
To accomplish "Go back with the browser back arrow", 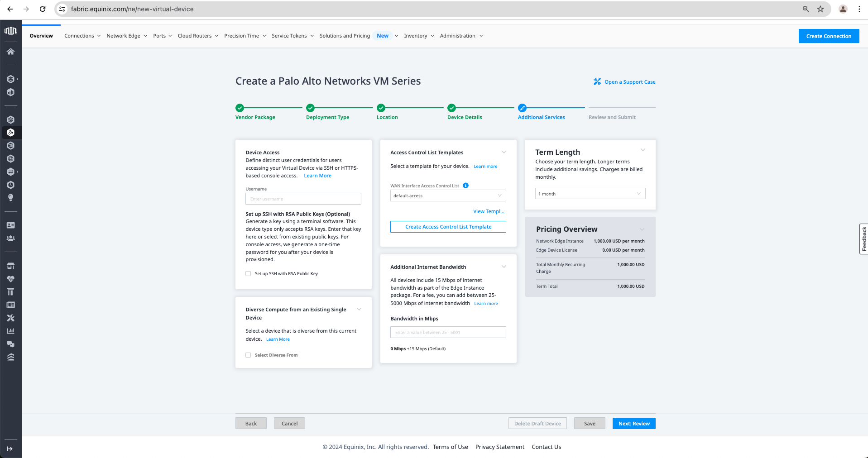I will [x=10, y=9].
